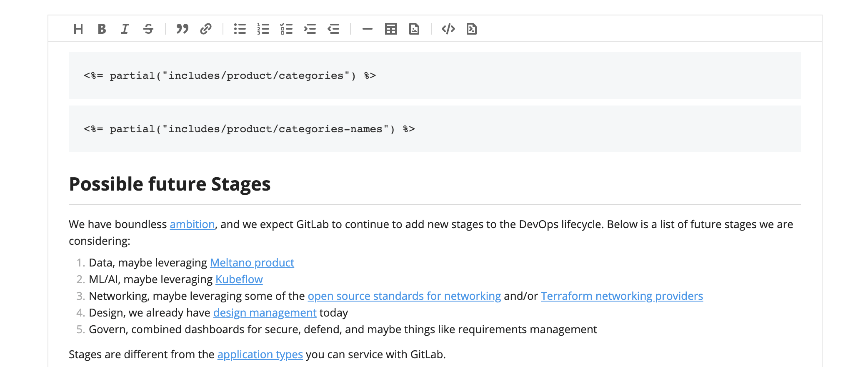Insert a task checklist
868x367 pixels.
[x=286, y=29]
